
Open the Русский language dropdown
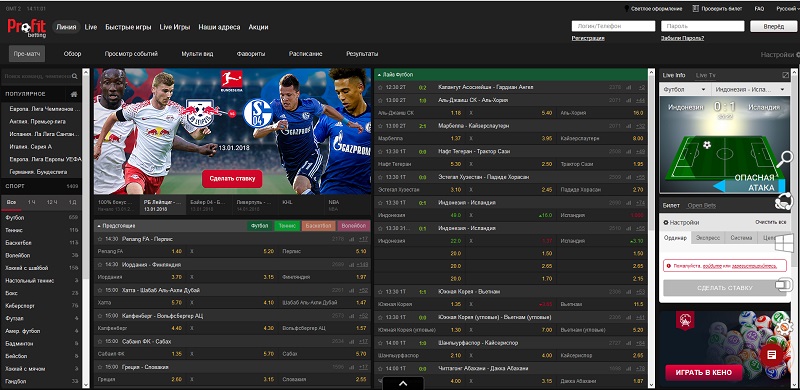tap(786, 9)
